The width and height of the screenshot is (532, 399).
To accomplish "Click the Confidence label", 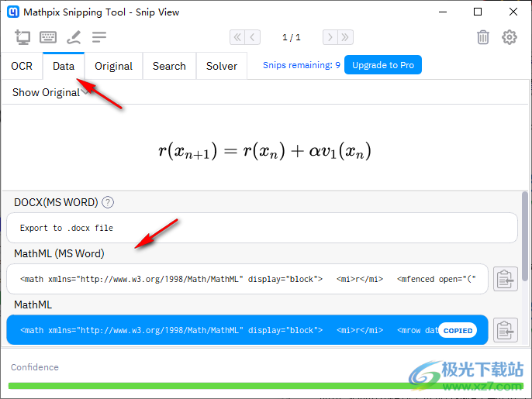I will 35,367.
